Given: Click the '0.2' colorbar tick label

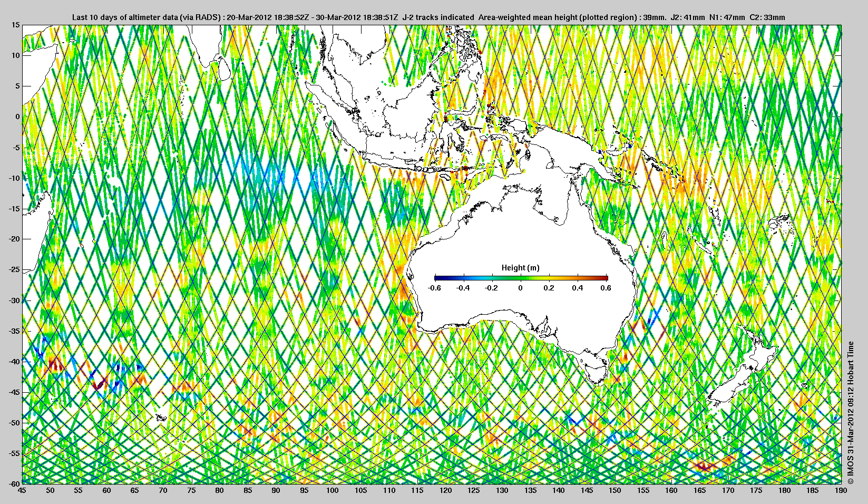Looking at the screenshot, I should click(x=549, y=288).
